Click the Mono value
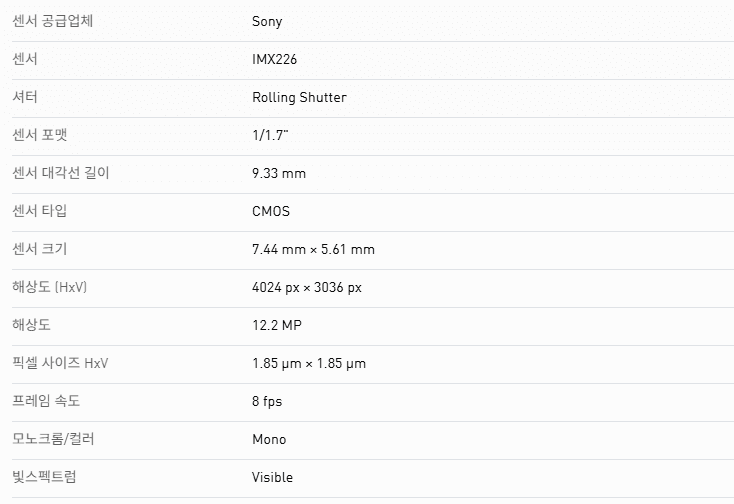 point(269,439)
